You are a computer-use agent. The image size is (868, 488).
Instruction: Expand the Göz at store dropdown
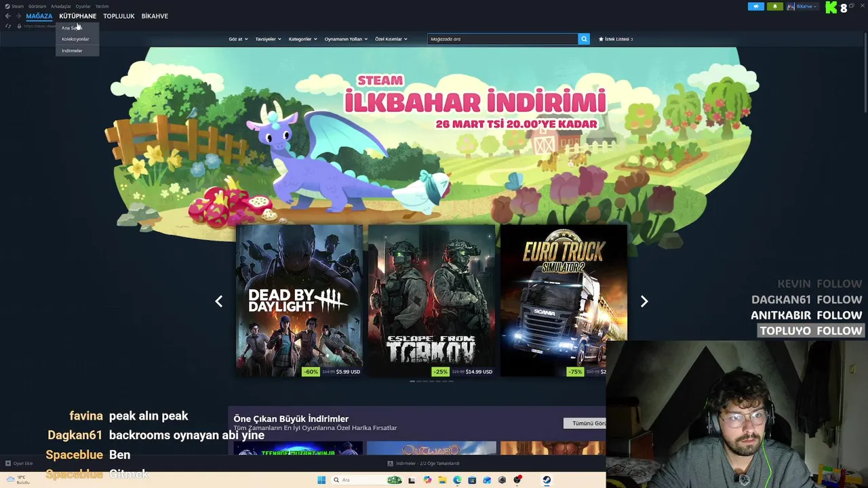coord(238,39)
